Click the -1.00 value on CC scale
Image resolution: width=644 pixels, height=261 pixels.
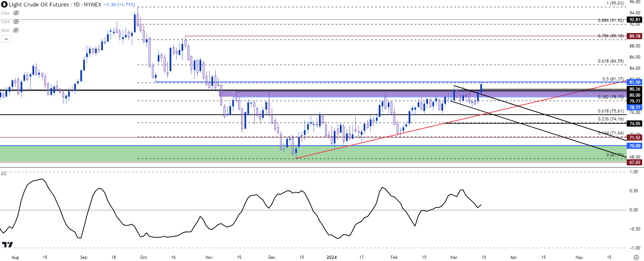pyautogui.click(x=634, y=248)
